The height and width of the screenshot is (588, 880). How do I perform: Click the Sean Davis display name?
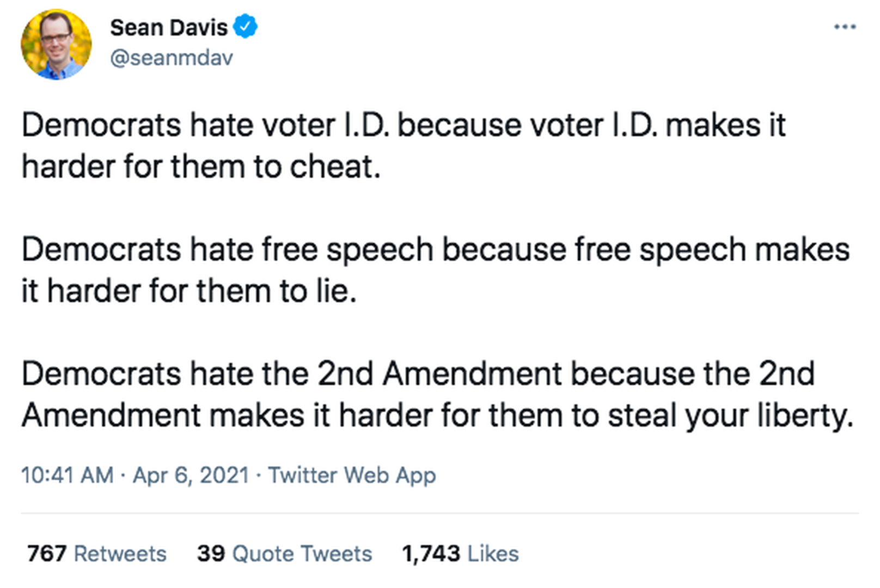point(169,27)
